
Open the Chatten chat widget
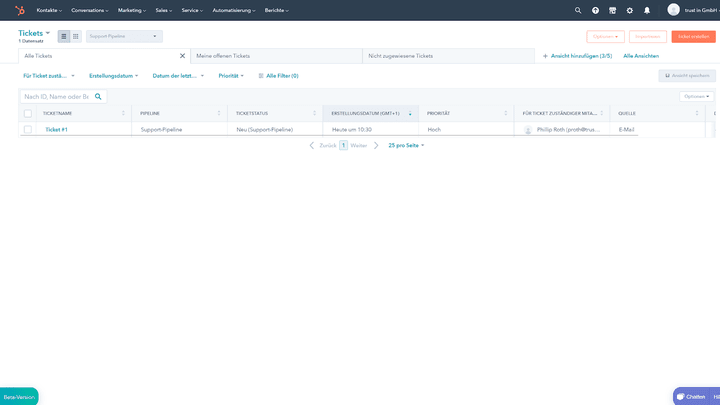tap(691, 397)
